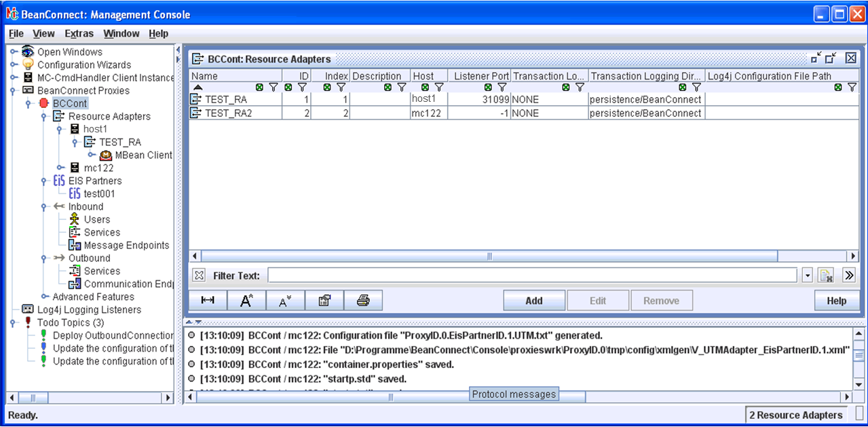Screen dimensions: 868x427
Task: Click the funnel filter icon under Name column
Action: [273, 88]
